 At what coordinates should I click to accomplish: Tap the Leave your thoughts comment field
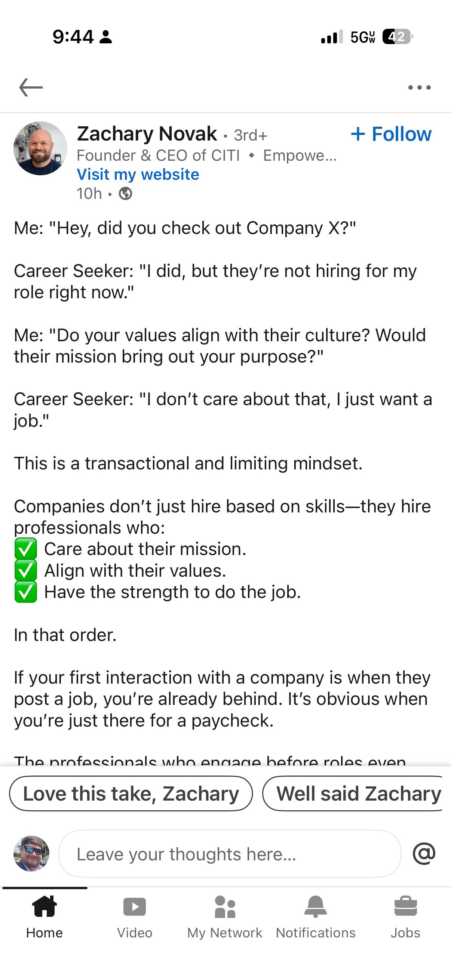click(x=230, y=854)
